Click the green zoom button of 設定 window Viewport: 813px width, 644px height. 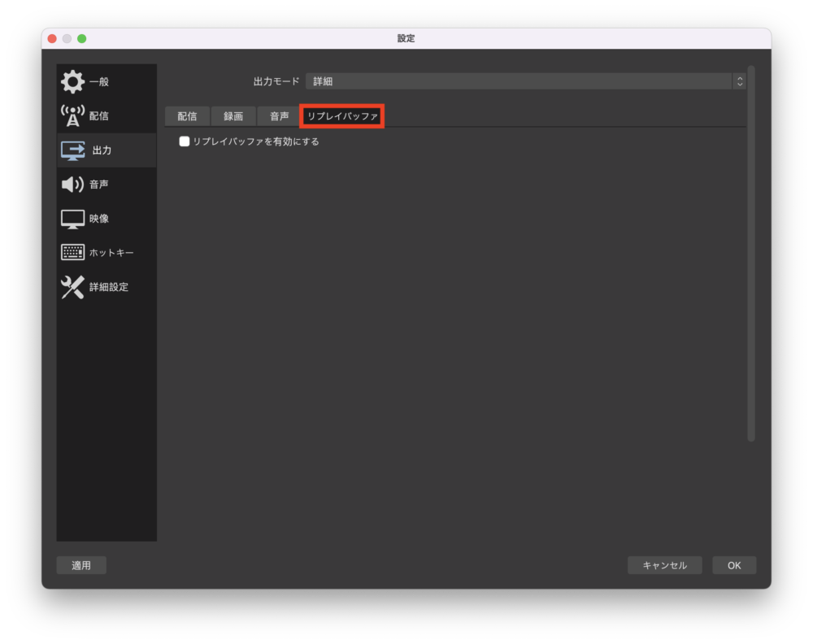pyautogui.click(x=82, y=39)
